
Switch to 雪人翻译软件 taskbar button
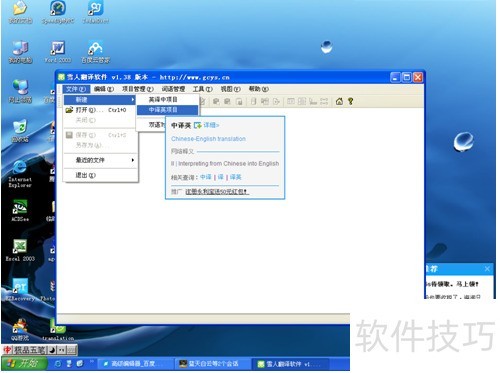point(291,364)
